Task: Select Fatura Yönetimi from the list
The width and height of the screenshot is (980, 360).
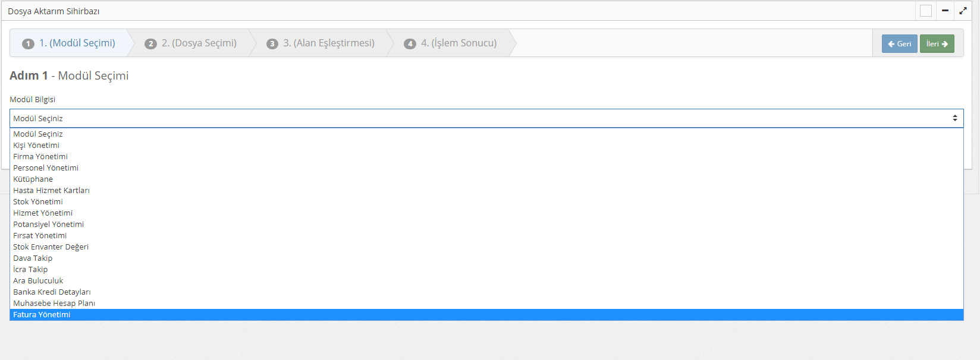Action: tap(42, 315)
